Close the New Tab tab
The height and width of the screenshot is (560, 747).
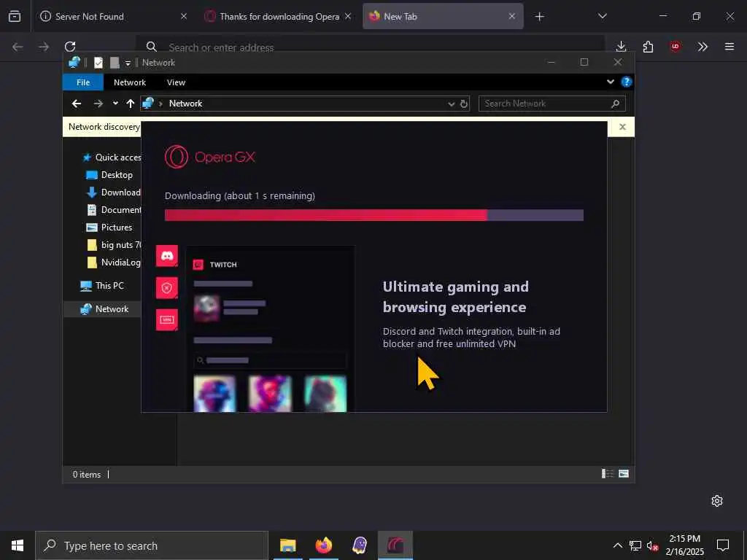tap(511, 16)
